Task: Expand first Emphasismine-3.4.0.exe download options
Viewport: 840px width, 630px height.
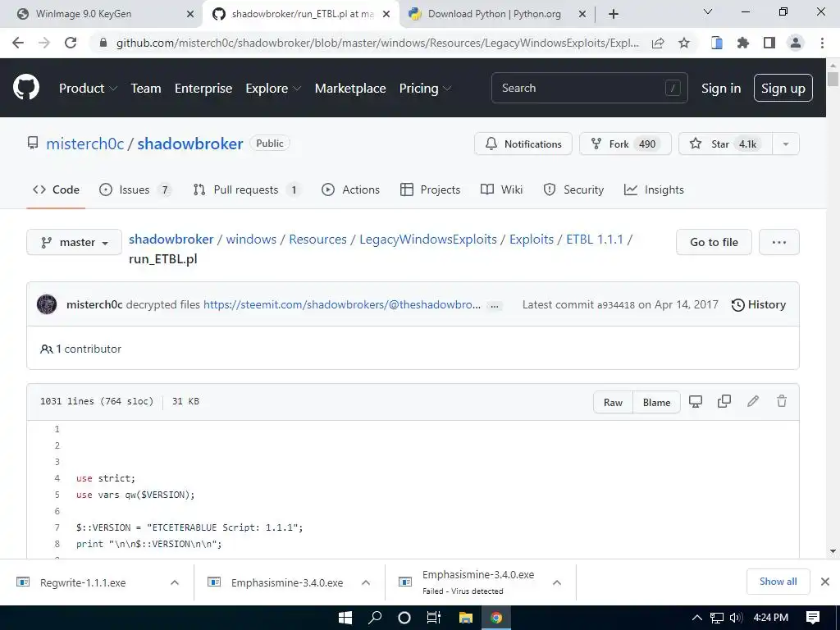Action: [x=366, y=582]
